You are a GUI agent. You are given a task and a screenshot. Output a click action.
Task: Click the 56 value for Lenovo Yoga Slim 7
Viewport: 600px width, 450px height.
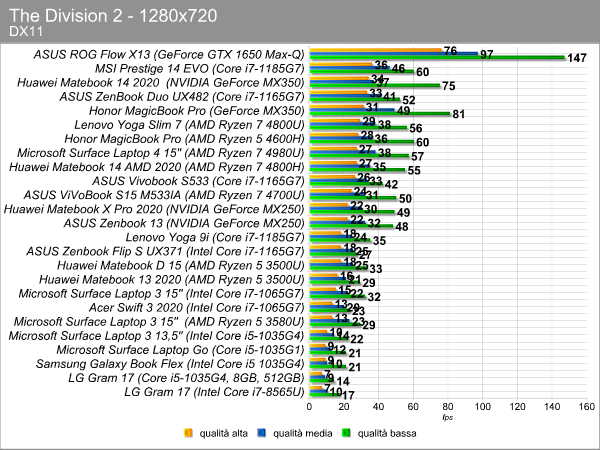[x=416, y=128]
